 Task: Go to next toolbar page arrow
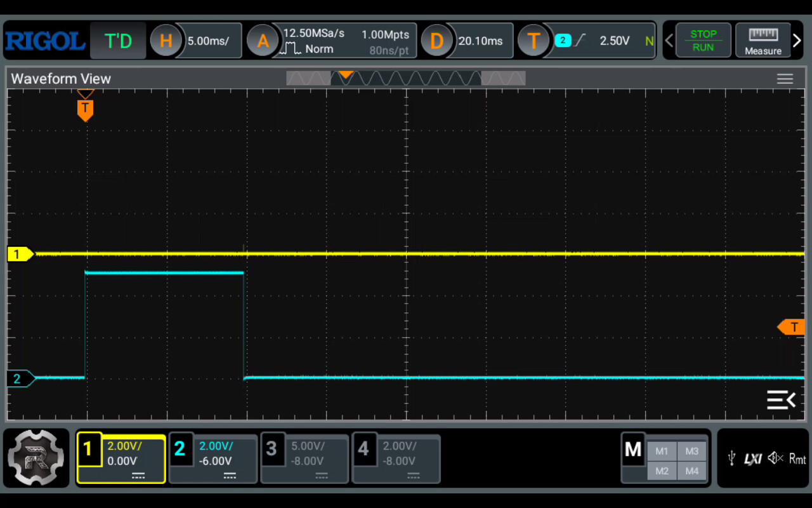(x=797, y=41)
